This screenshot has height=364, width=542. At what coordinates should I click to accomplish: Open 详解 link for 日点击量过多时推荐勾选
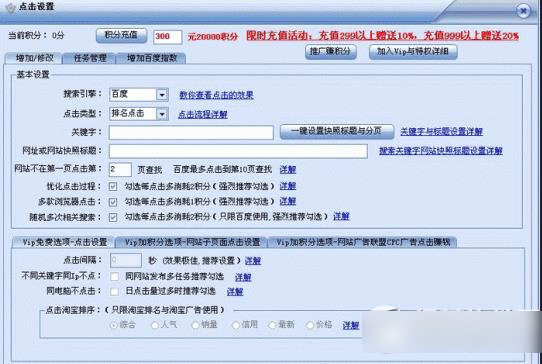point(235,292)
